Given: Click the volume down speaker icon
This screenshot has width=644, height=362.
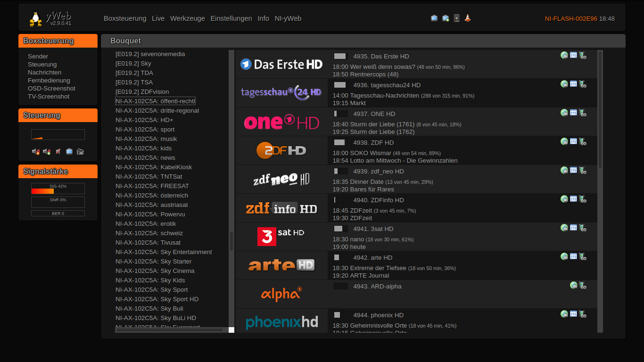Looking at the screenshot, I should [35, 151].
